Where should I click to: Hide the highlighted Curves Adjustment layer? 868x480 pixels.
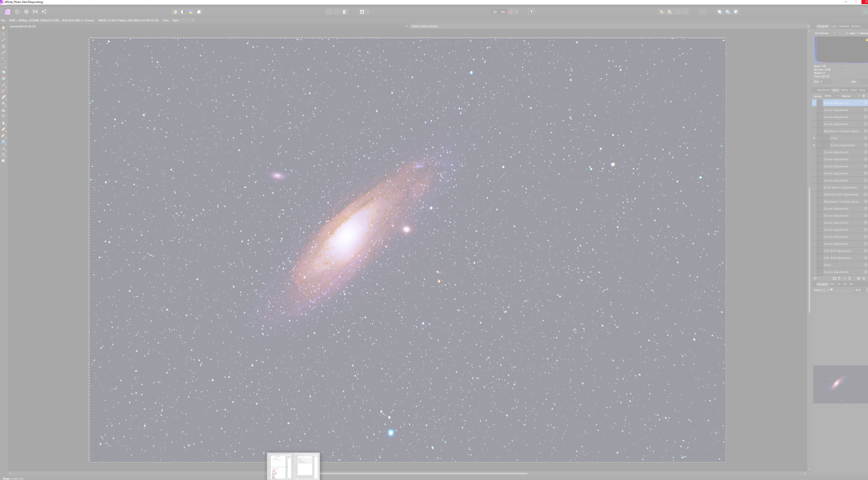coord(866,103)
